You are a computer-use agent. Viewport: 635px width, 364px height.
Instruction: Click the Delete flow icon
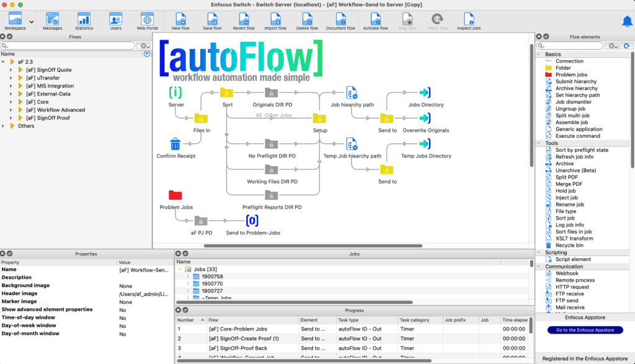point(307,21)
